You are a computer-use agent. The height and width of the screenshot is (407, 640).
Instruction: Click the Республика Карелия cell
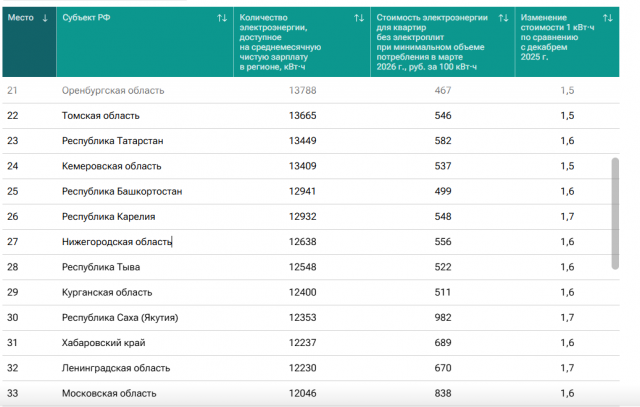pos(108,217)
